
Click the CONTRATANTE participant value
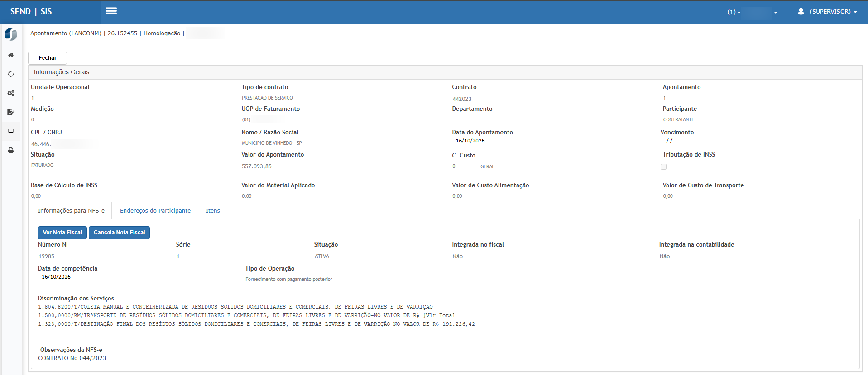click(x=678, y=119)
